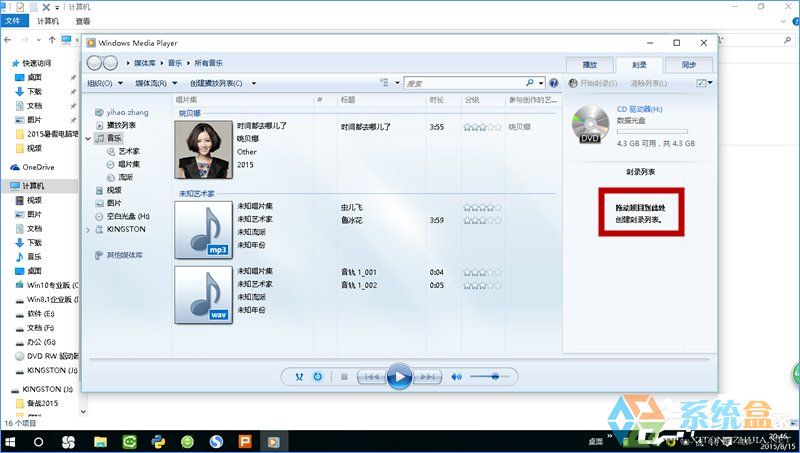Screen dimensions: 800x453
Task: Open 查看 ribbon tab in Explorer
Action: [83, 21]
